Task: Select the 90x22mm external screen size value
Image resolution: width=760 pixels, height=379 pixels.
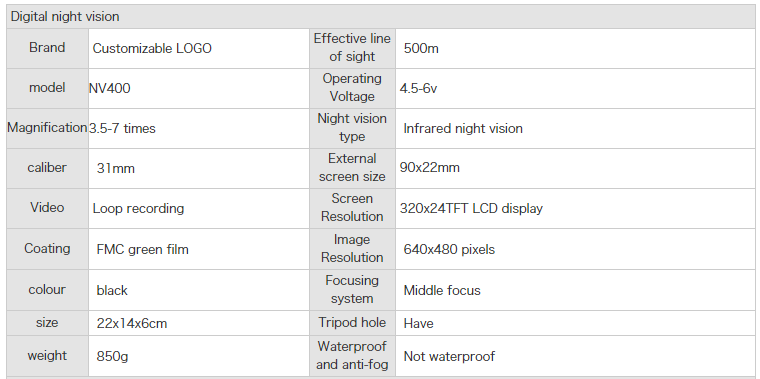Action: click(429, 168)
